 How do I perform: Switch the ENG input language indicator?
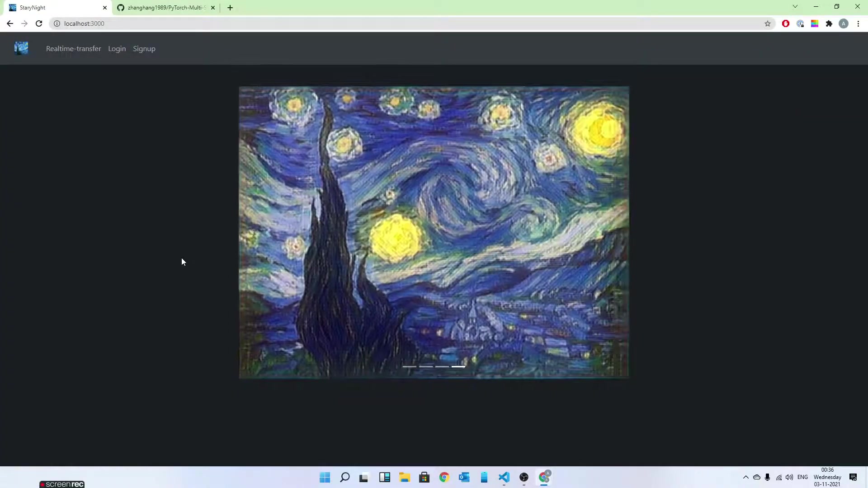[803, 477]
